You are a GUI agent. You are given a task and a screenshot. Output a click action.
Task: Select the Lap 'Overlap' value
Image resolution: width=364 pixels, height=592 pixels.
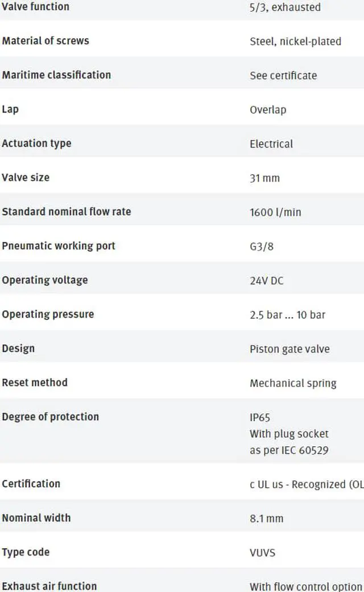pyautogui.click(x=268, y=110)
